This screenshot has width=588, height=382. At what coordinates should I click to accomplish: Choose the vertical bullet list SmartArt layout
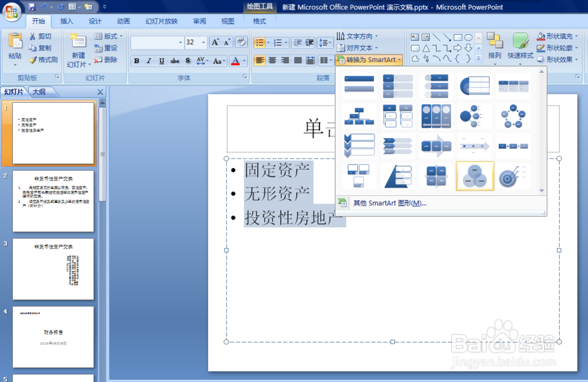[359, 85]
